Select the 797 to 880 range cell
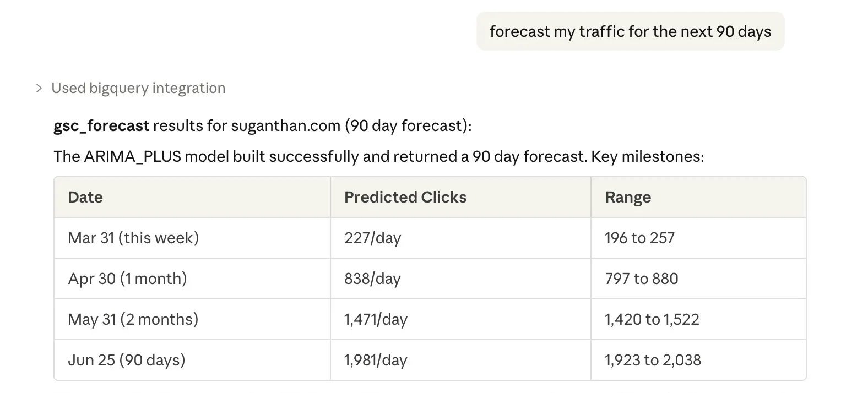Screen dimensions: 868x393 click(x=641, y=279)
